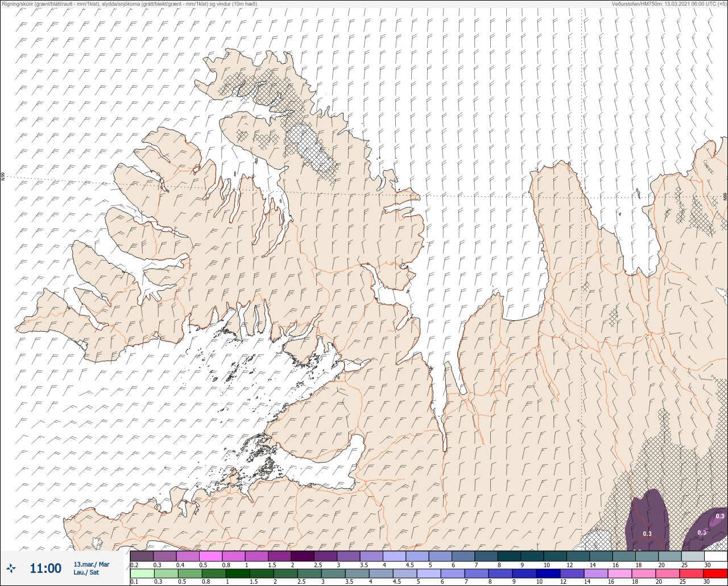Click 0.3 label inside large dark purple blob

(x=647, y=534)
